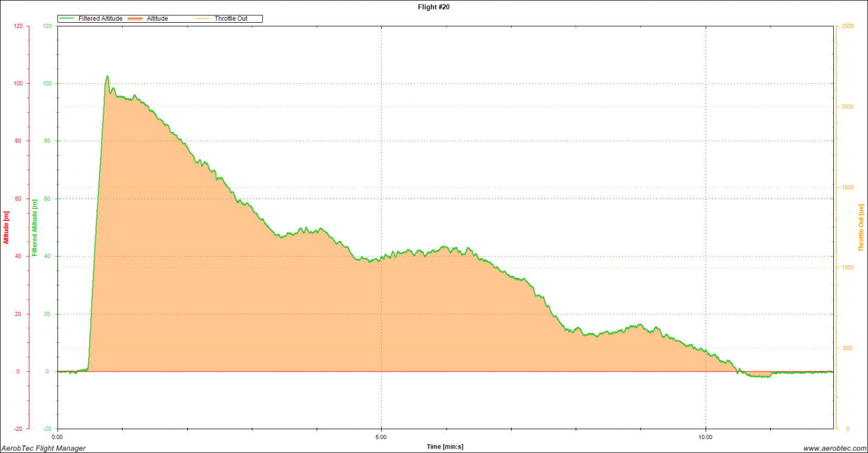Click the red Altitude [m] axis title
The height and width of the screenshot is (453, 868).
pyautogui.click(x=7, y=227)
